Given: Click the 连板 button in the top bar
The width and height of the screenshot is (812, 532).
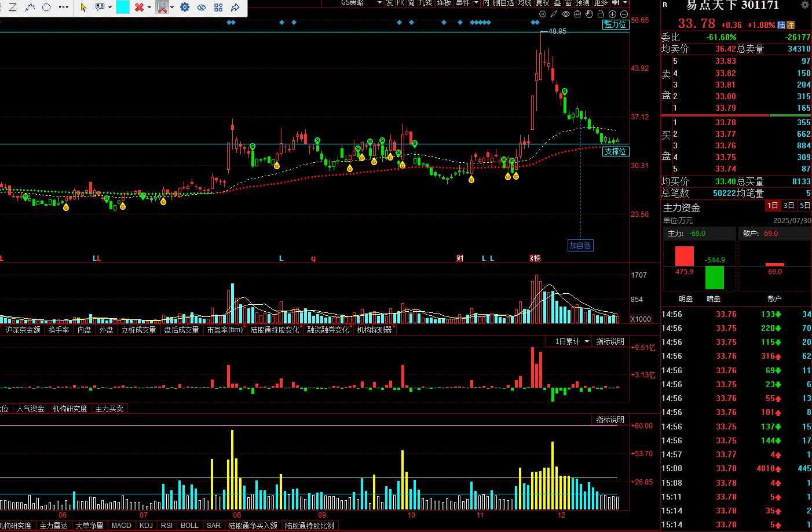Looking at the screenshot, I should 444,3.
